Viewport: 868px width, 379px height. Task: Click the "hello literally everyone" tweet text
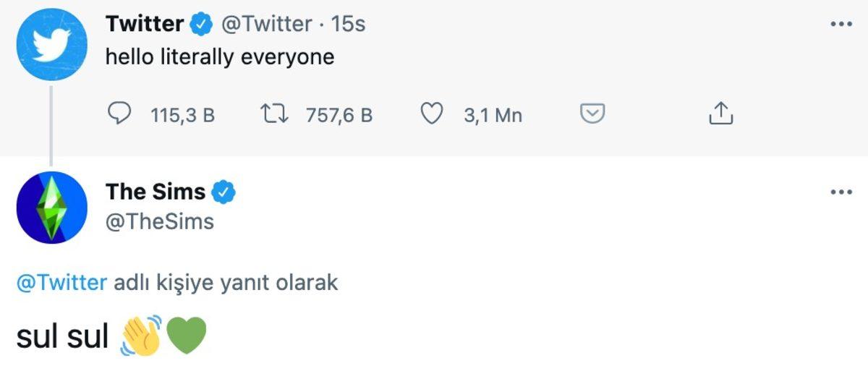pos(220,56)
